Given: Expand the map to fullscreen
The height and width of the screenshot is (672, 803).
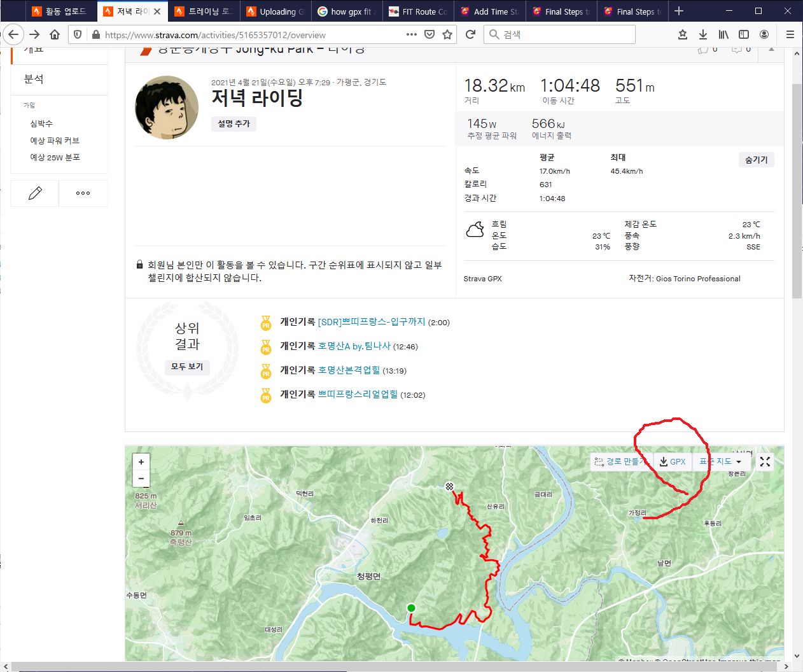Looking at the screenshot, I should (x=765, y=461).
